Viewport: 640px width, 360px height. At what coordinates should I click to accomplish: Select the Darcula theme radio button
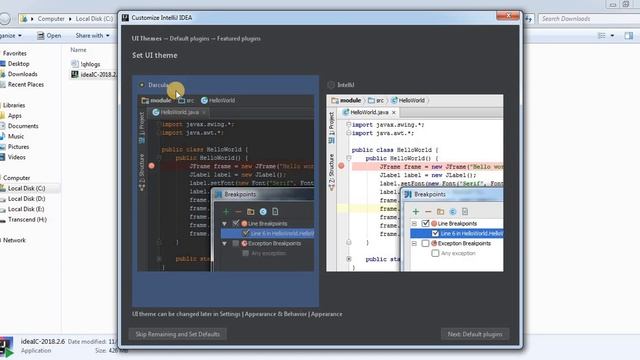pyautogui.click(x=142, y=85)
